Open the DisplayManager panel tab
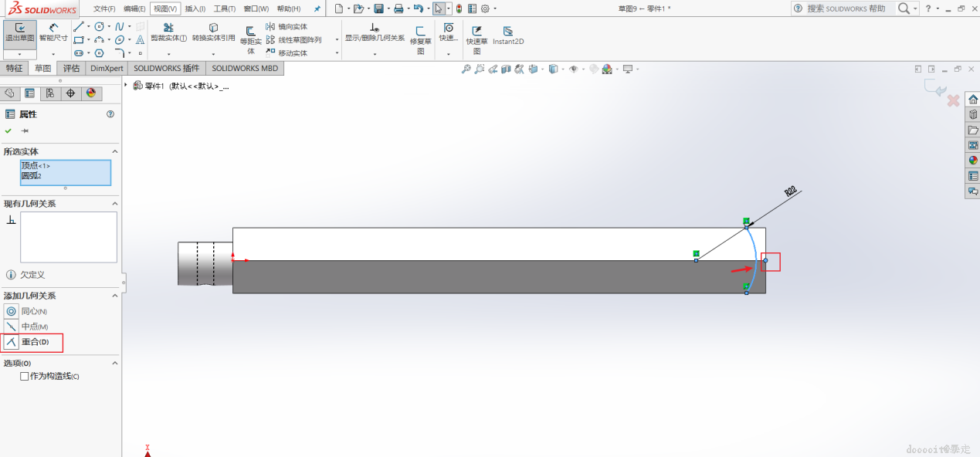This screenshot has height=457, width=980. tap(90, 93)
